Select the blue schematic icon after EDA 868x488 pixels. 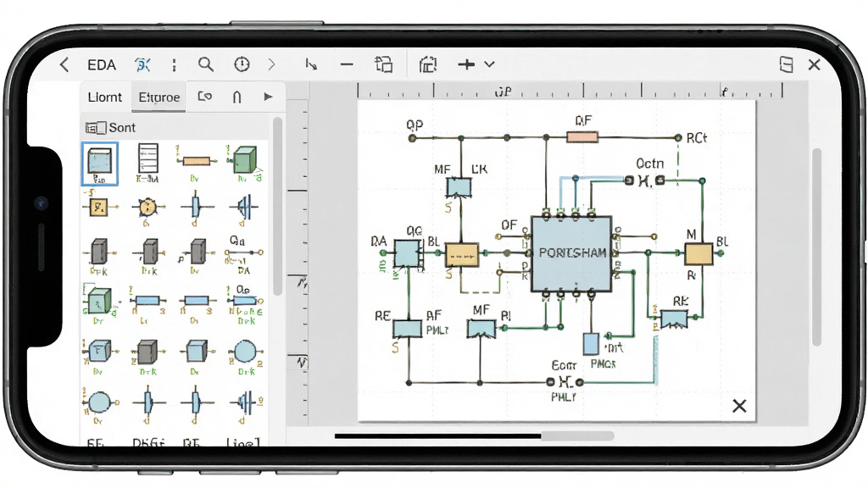click(142, 64)
